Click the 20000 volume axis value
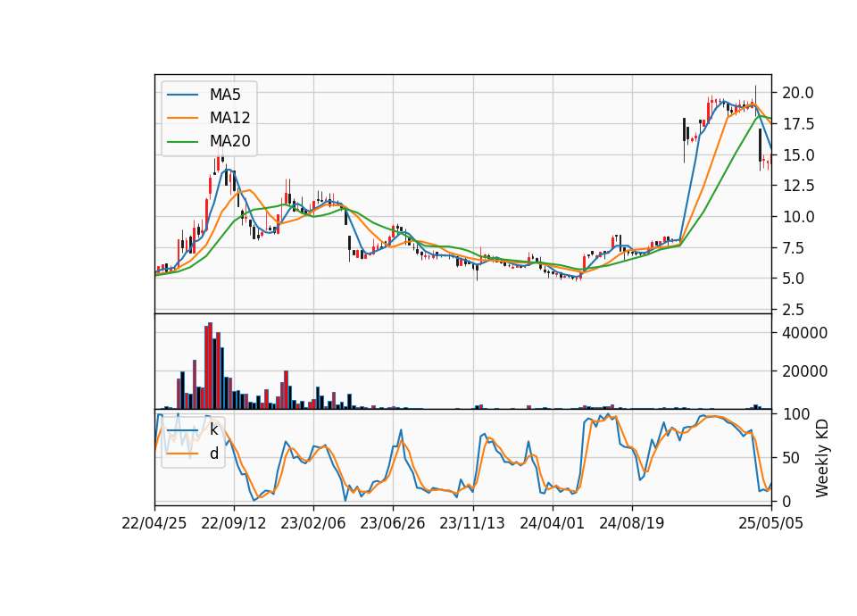This screenshot has height=616, width=857. tap(804, 371)
